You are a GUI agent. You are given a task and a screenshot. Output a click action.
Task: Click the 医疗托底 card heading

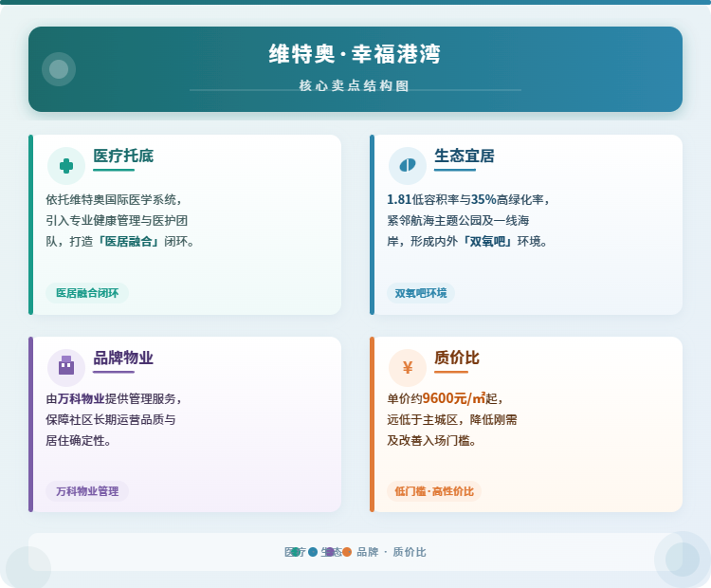pyautogui.click(x=123, y=156)
